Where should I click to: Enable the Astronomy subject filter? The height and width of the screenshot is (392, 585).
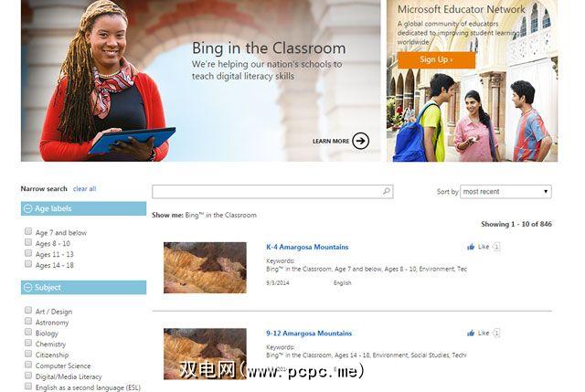click(28, 321)
